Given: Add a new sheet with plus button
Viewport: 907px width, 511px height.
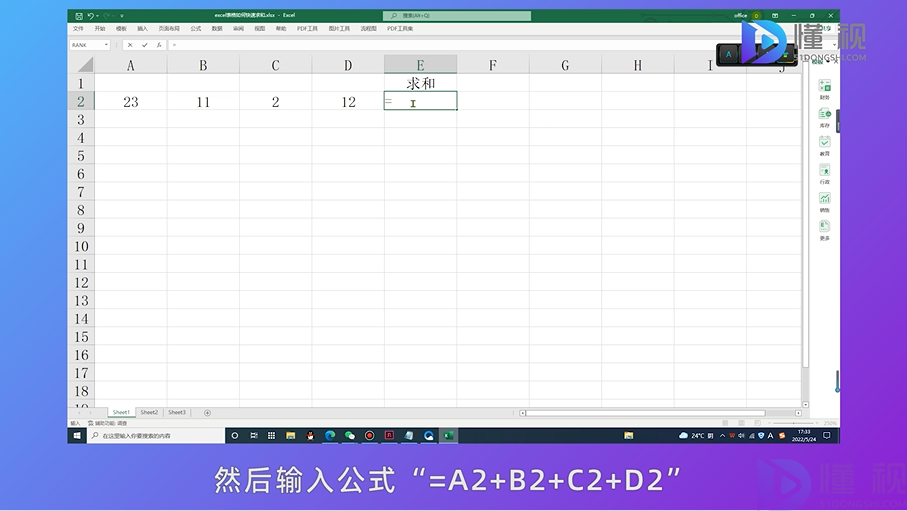Looking at the screenshot, I should coord(207,413).
